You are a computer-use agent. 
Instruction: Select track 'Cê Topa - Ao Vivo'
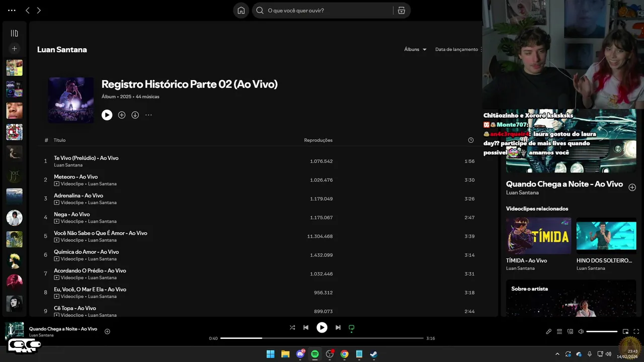click(x=75, y=308)
